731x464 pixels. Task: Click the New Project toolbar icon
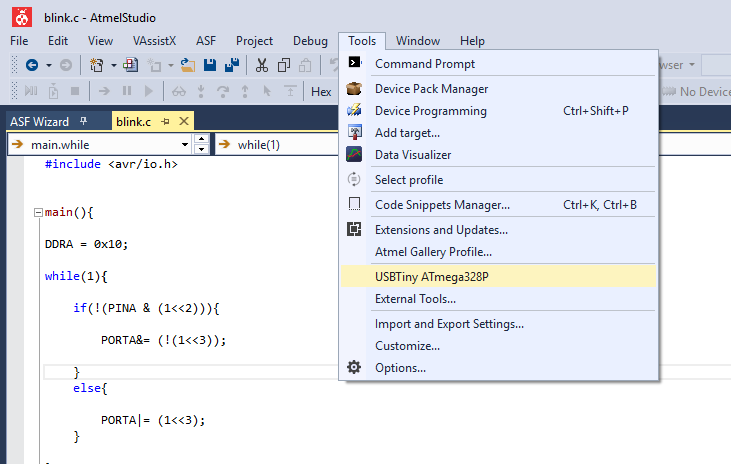click(97, 65)
